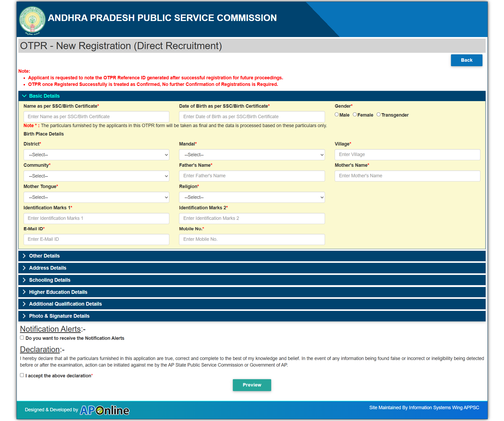Click chevron icon beside Address Details
This screenshot has width=504, height=421.
tap(24, 268)
